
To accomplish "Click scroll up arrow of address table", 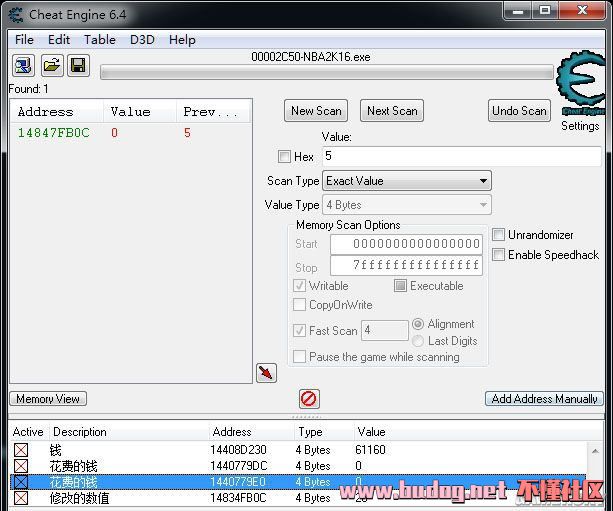I will pyautogui.click(x=595, y=451).
